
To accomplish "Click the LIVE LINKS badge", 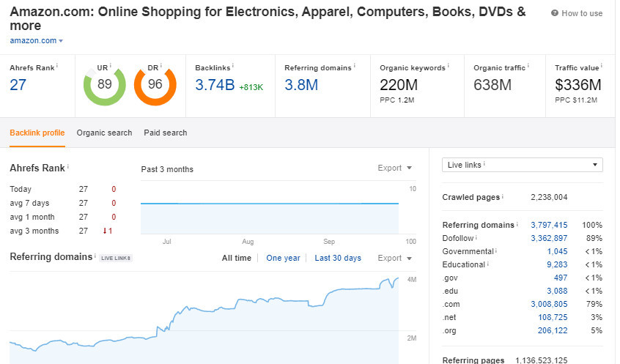I will (x=116, y=258).
